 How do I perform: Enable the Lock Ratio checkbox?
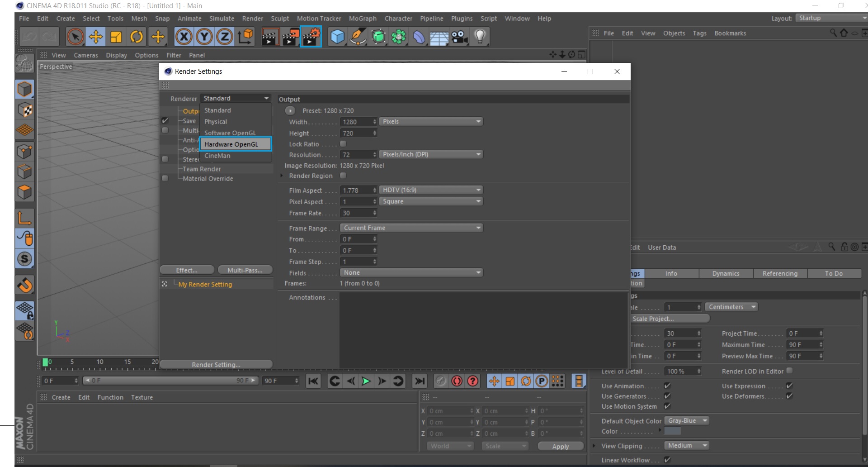343,144
